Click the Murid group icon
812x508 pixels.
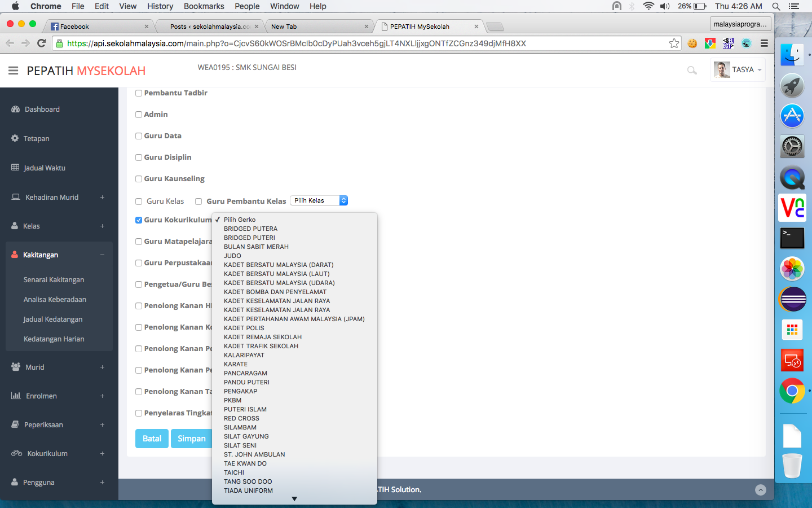point(16,367)
